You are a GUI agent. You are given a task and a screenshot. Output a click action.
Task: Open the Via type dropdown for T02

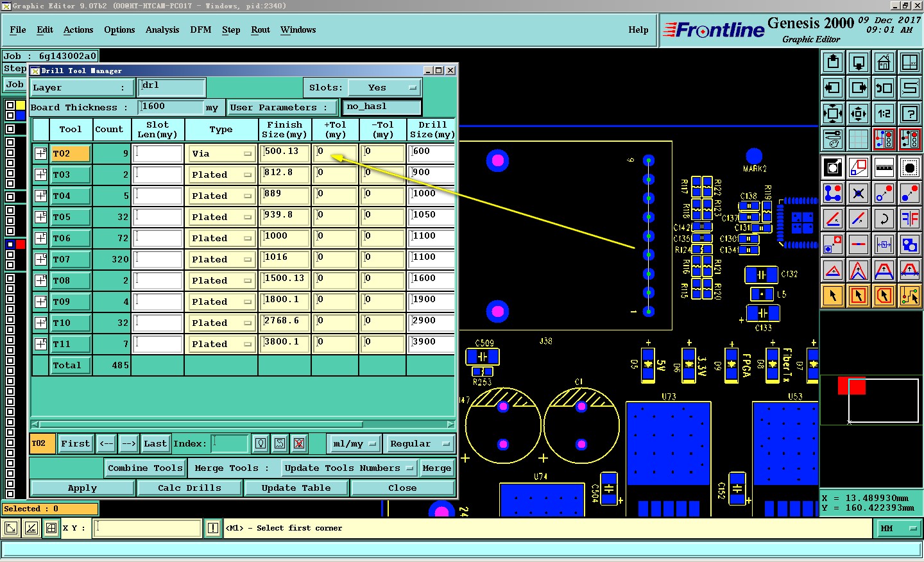(221, 154)
